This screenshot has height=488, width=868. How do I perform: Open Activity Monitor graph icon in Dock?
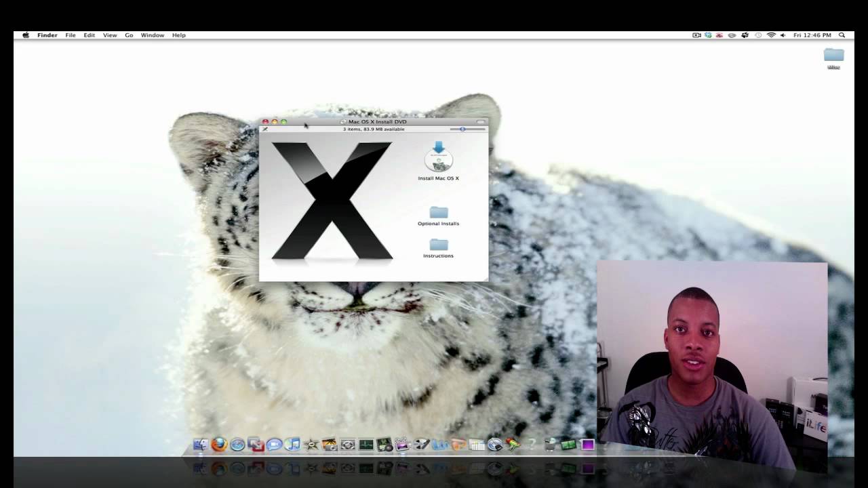pyautogui.click(x=366, y=445)
